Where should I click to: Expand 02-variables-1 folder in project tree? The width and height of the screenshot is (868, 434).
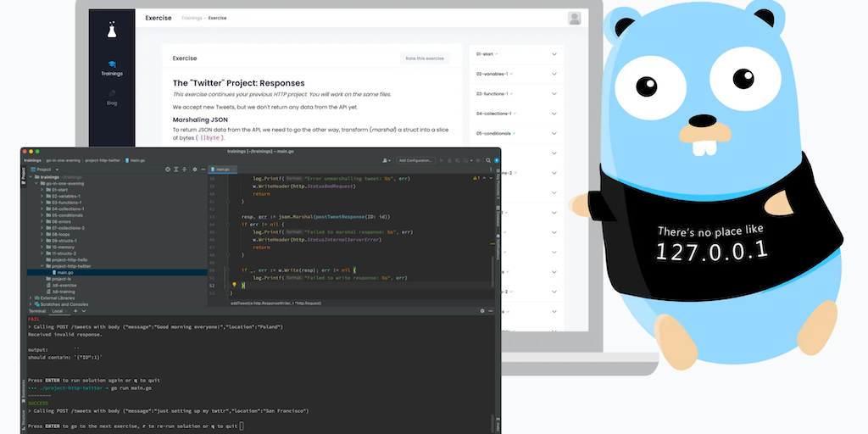pyautogui.click(x=42, y=195)
